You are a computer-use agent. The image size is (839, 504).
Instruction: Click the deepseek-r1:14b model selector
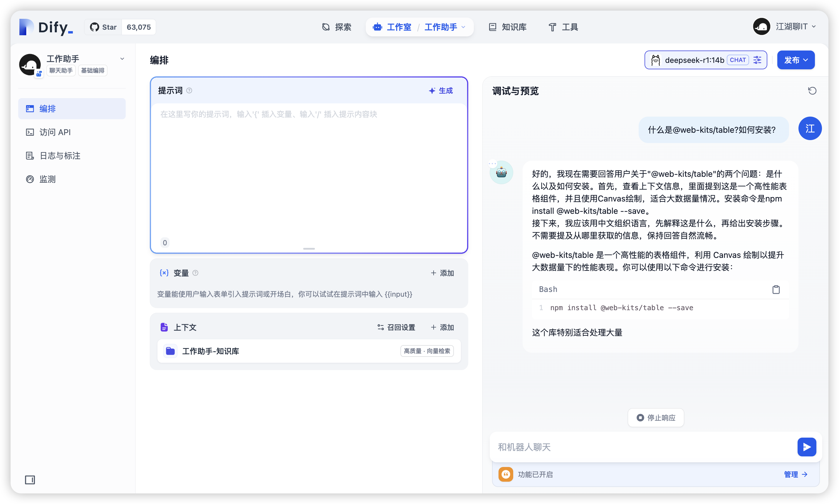coord(706,60)
